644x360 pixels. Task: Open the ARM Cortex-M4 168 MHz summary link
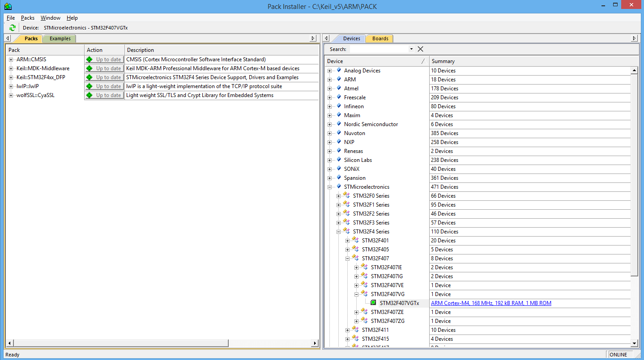coord(491,303)
